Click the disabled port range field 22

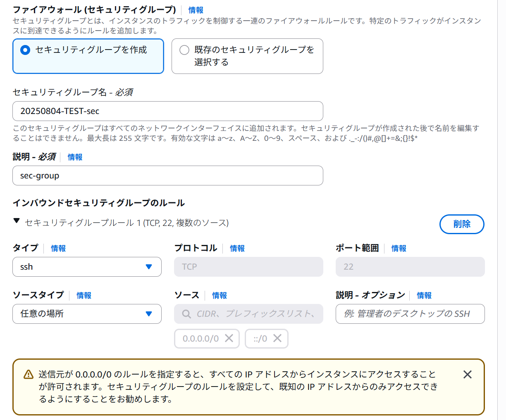pos(410,267)
